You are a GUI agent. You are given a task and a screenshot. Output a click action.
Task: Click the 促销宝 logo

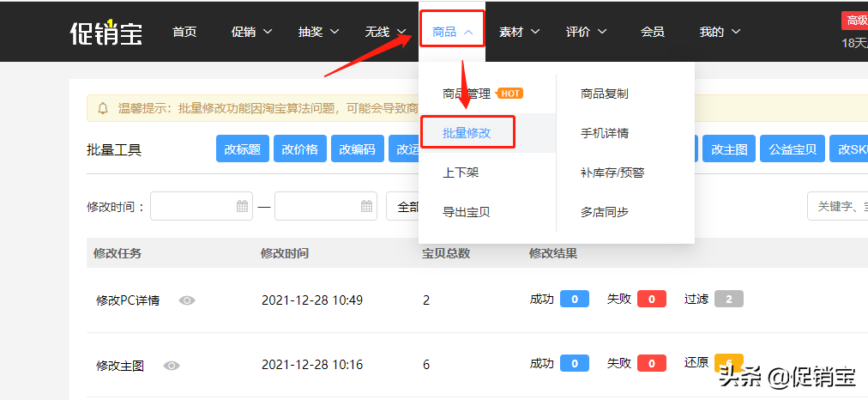click(106, 33)
